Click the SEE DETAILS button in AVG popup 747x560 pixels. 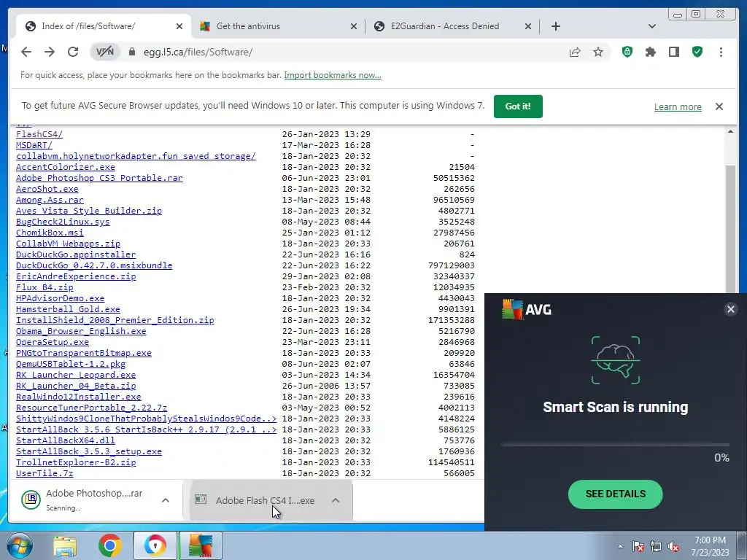(x=615, y=494)
